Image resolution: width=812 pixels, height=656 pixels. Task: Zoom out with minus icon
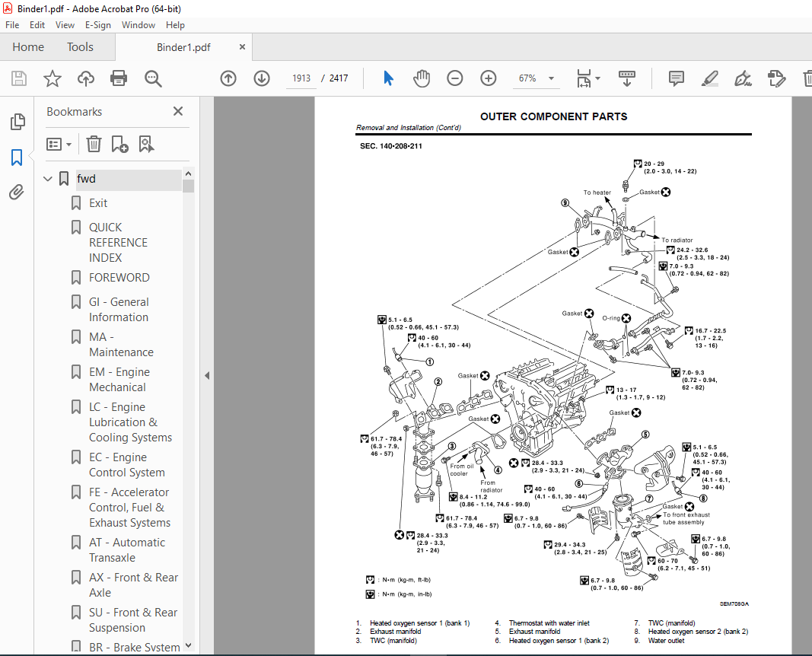[x=454, y=78]
